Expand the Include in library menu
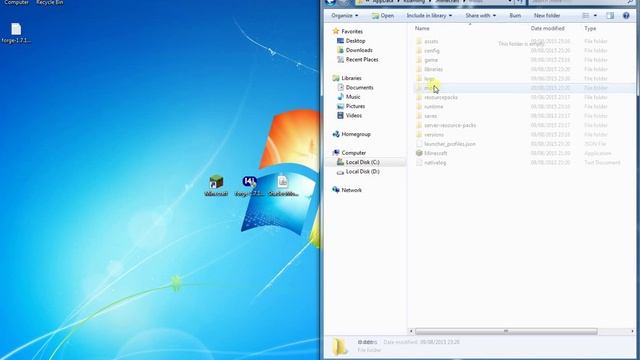Image resolution: width=640 pixels, height=360 pixels. (x=429, y=16)
